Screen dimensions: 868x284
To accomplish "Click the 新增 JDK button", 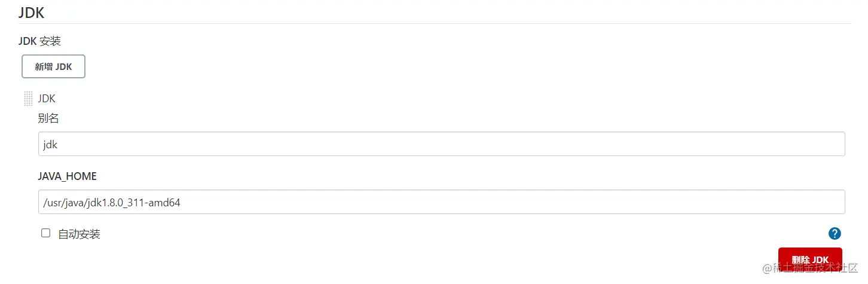I will point(53,66).
